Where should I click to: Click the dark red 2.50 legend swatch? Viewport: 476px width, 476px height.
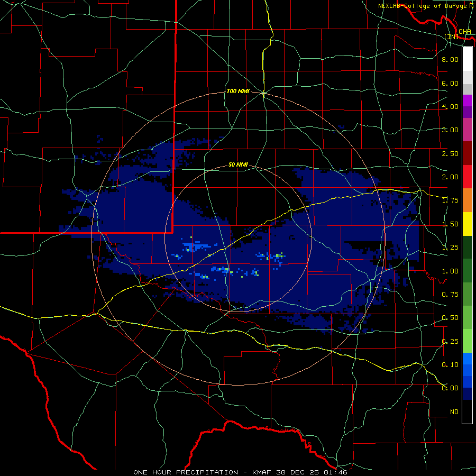[x=467, y=153]
